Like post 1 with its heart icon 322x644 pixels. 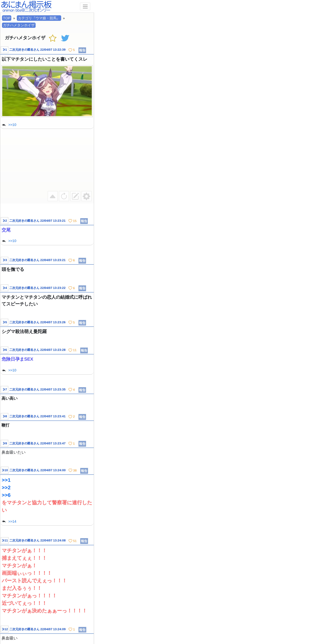70,50
